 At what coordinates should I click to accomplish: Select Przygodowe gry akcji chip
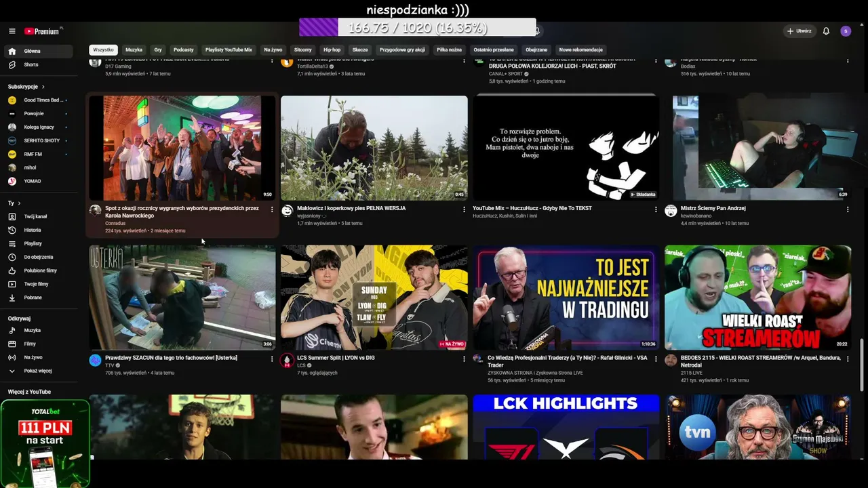(402, 50)
